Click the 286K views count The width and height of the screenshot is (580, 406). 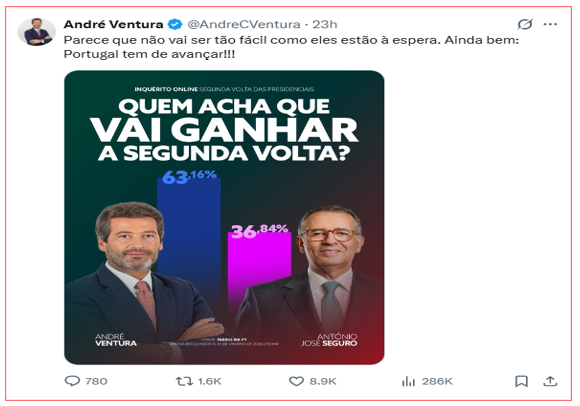pyautogui.click(x=437, y=381)
